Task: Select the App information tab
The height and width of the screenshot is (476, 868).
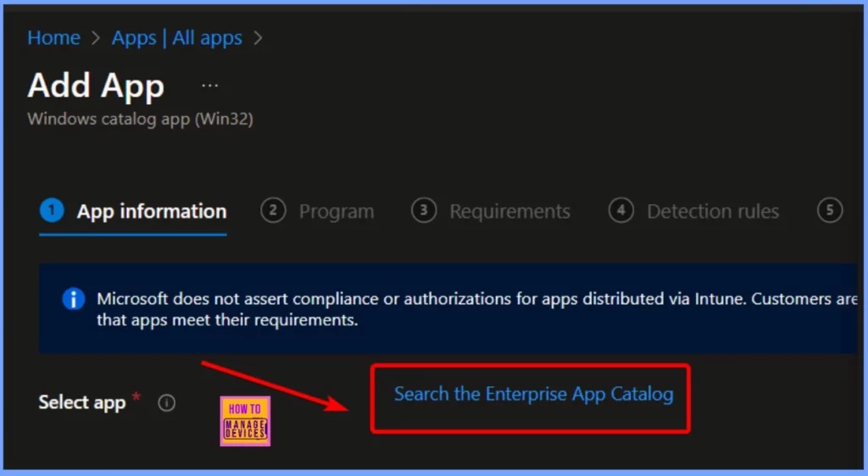Action: [x=133, y=211]
